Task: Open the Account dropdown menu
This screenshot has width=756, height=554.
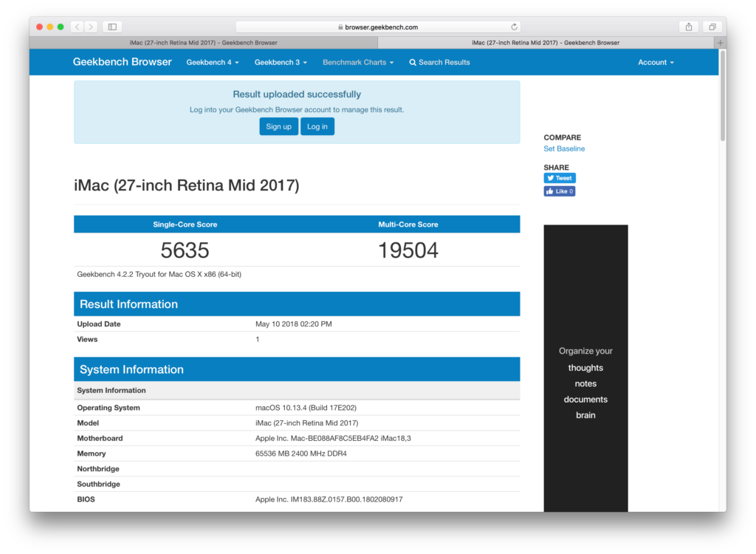Action: pos(656,62)
